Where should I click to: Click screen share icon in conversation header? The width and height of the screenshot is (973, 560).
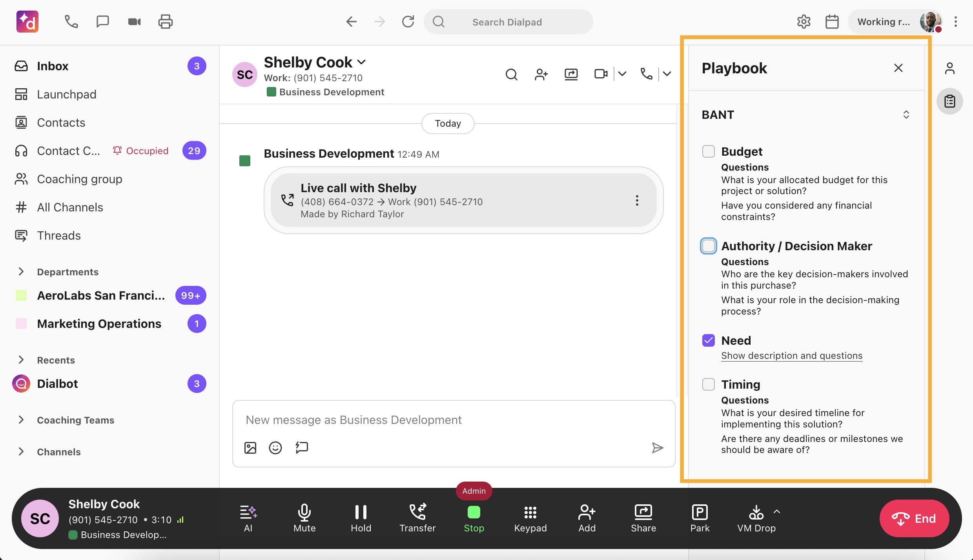[571, 74]
